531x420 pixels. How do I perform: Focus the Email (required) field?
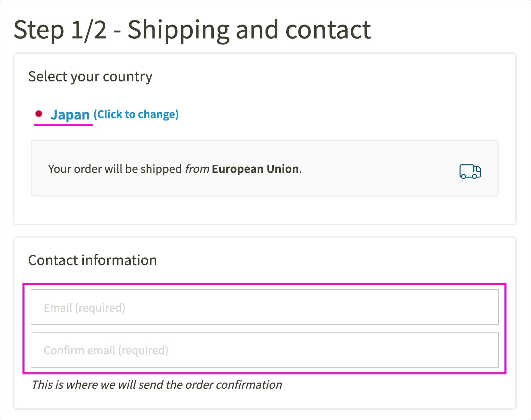coord(264,307)
